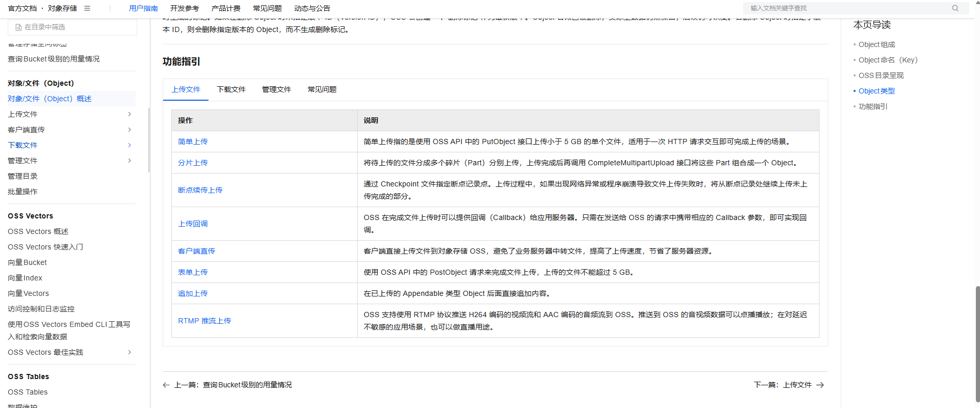980x408 pixels.
Task: Open the 客户端直传 table link
Action: click(197, 251)
